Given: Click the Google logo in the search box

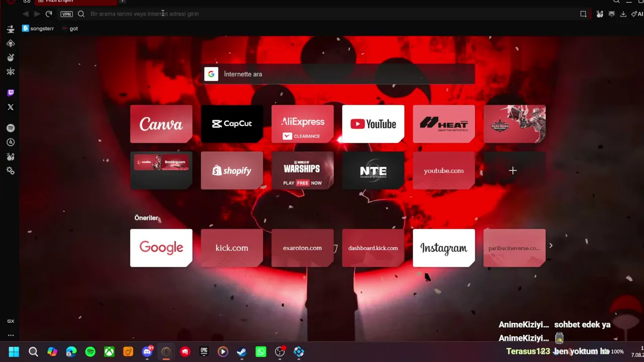Looking at the screenshot, I should (211, 74).
